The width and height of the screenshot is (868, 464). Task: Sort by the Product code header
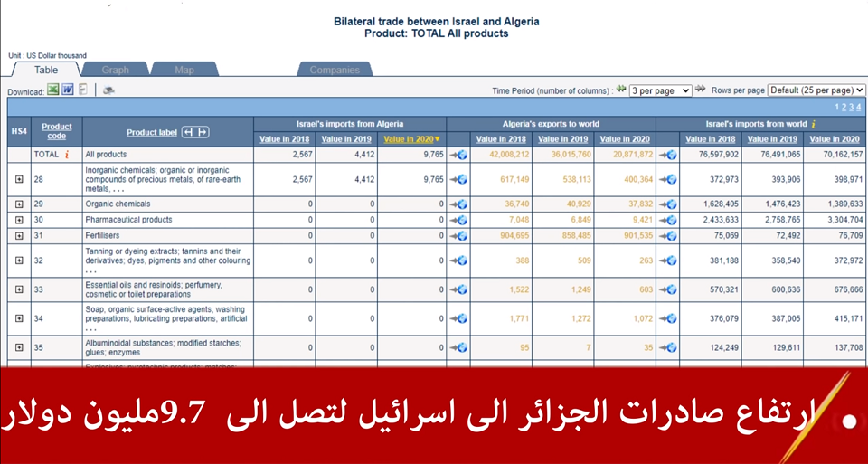pos(56,131)
